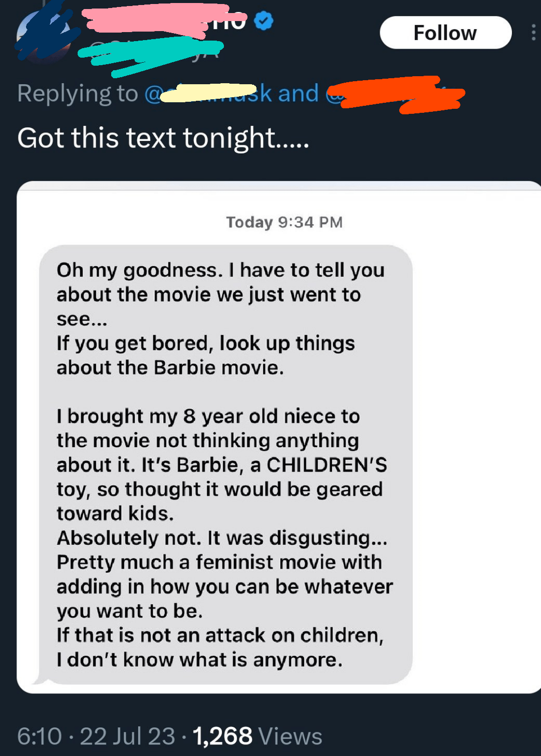Click the word 'and' between the mentions

point(299,93)
